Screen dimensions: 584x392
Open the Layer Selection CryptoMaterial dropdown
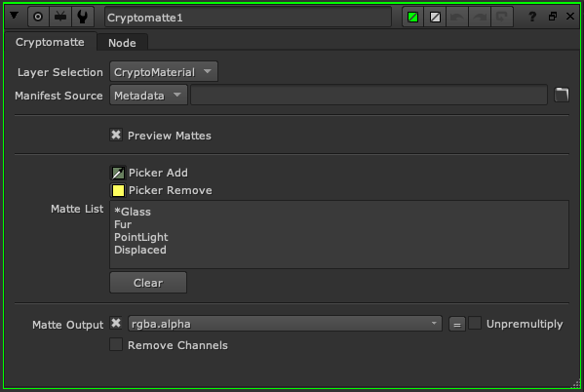click(164, 71)
